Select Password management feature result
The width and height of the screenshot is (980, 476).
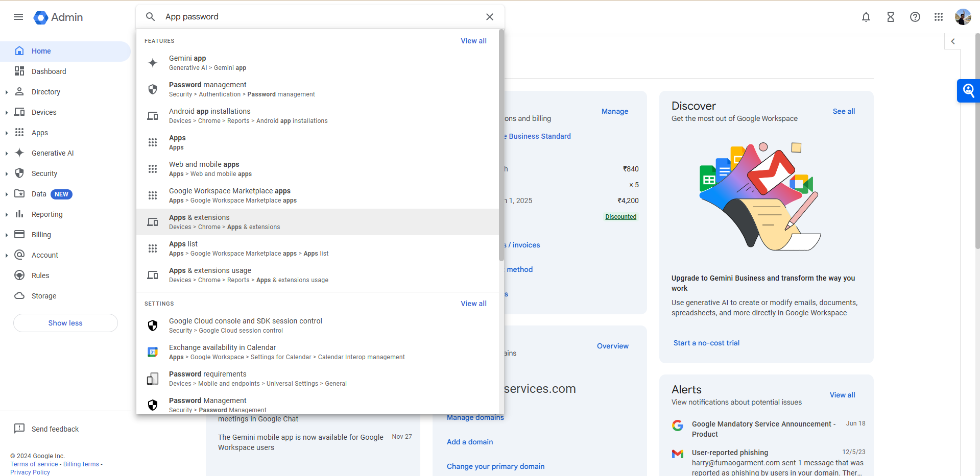point(318,89)
